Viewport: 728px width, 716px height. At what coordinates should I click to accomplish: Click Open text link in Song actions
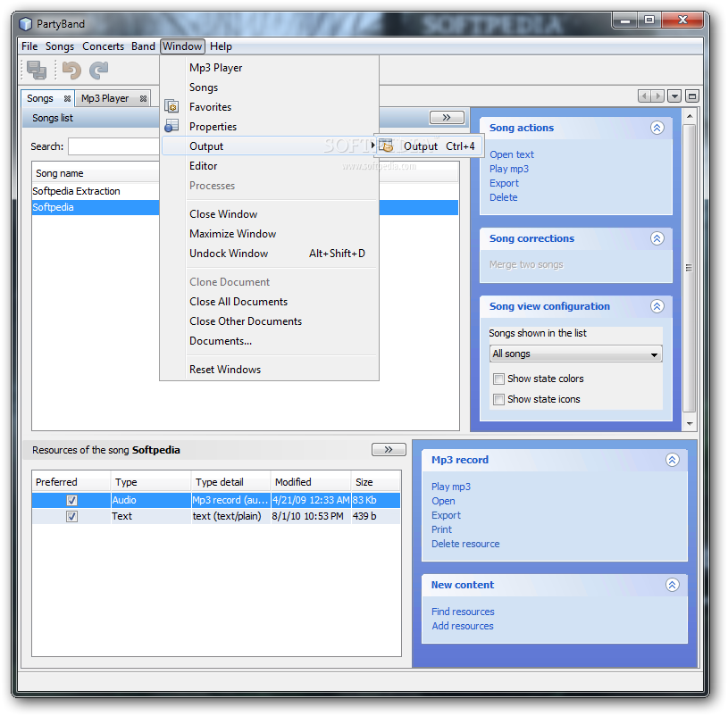point(512,154)
